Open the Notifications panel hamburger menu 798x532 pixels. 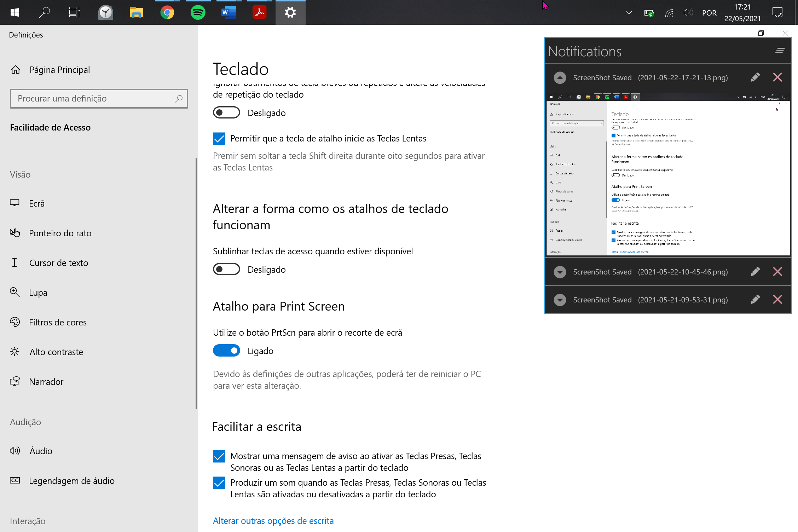point(780,51)
